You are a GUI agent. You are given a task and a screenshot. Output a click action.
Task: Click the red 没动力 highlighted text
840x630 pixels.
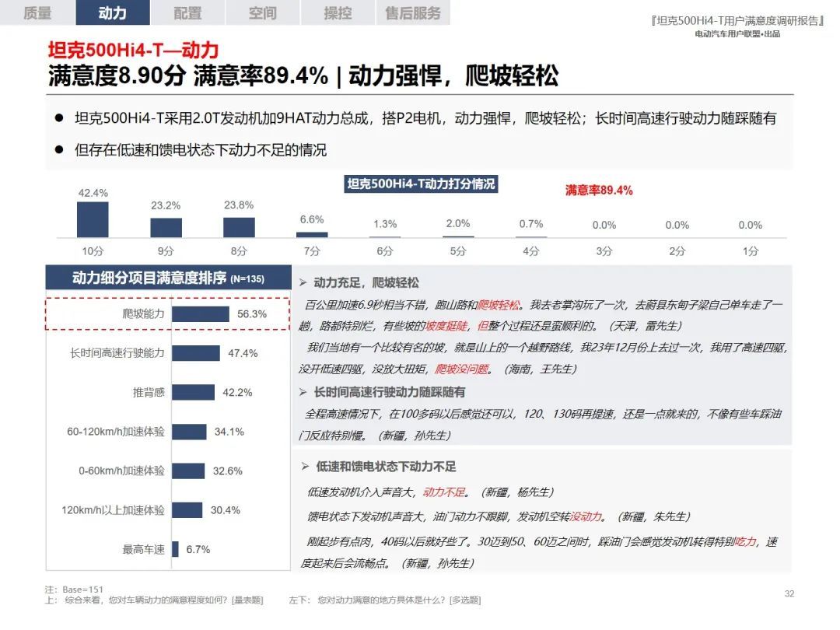[586, 516]
